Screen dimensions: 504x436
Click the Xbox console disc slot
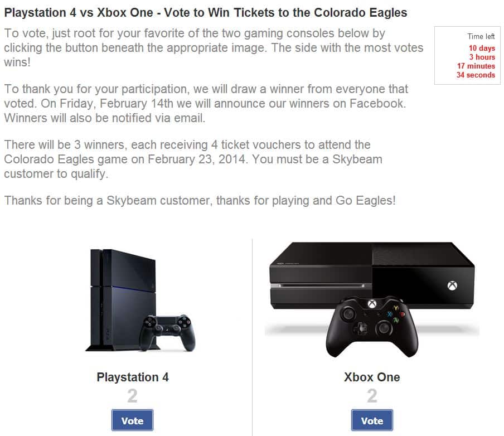(322, 285)
